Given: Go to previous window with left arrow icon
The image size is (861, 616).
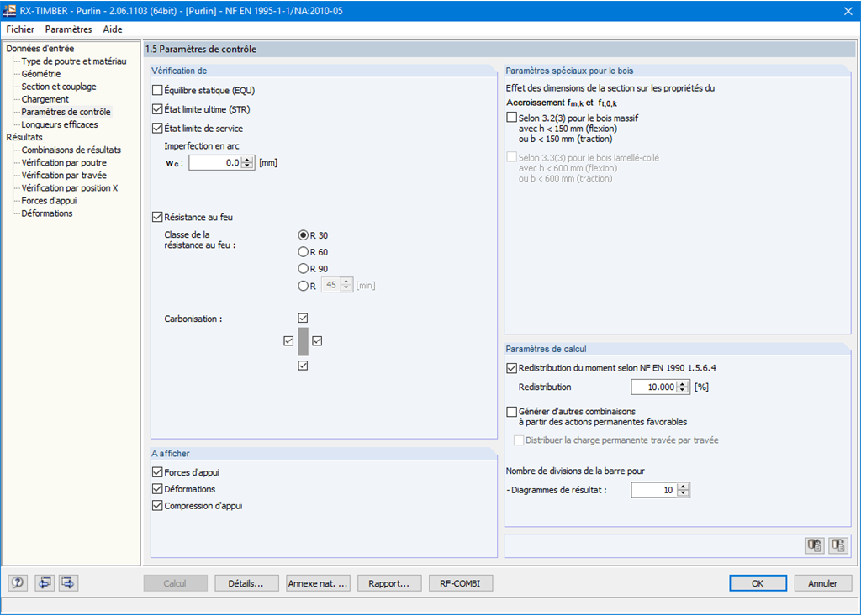Looking at the screenshot, I should pyautogui.click(x=44, y=582).
